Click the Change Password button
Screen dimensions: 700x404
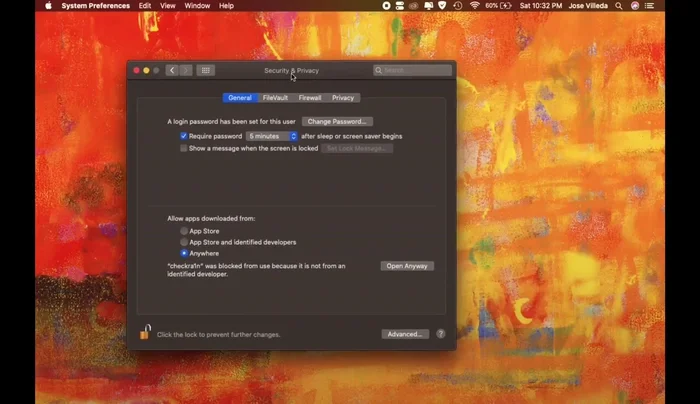[337, 121]
